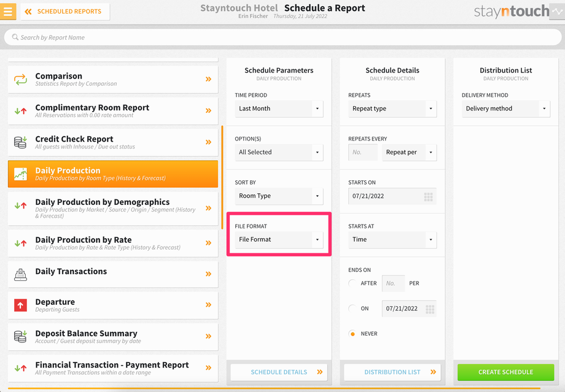Viewport: 565px width, 392px height.
Task: Click Financial Transaction Payment Report arrows icon
Action: [20, 368]
